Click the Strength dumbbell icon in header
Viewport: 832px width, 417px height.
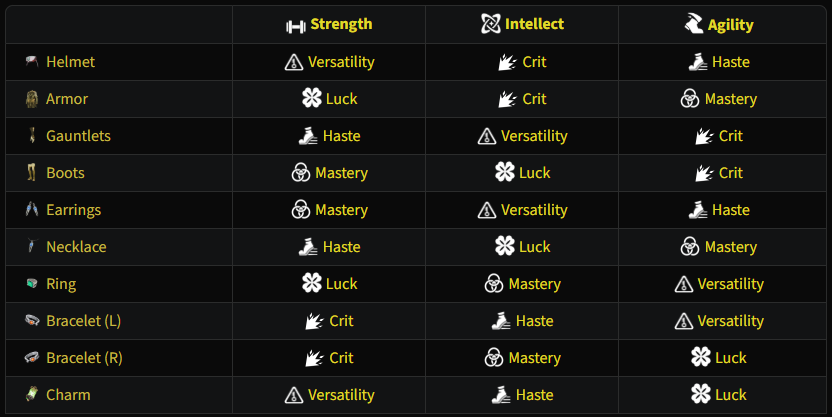295,25
